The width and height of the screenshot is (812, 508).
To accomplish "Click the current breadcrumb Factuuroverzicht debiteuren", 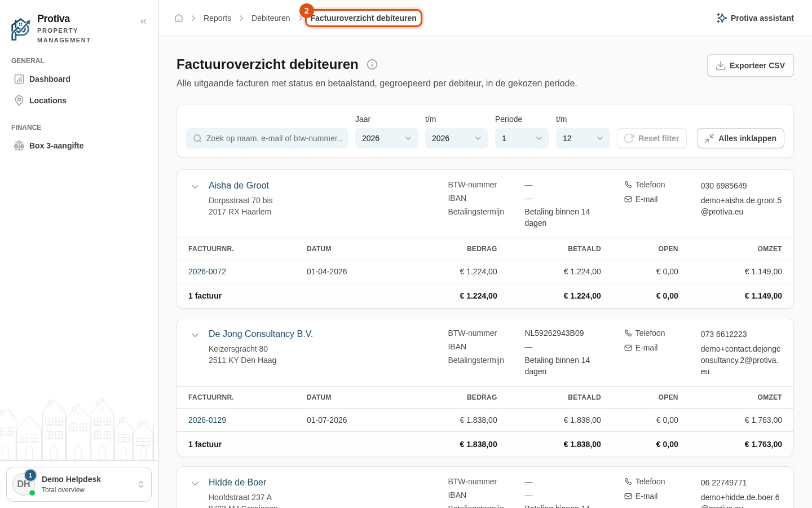I will (364, 18).
